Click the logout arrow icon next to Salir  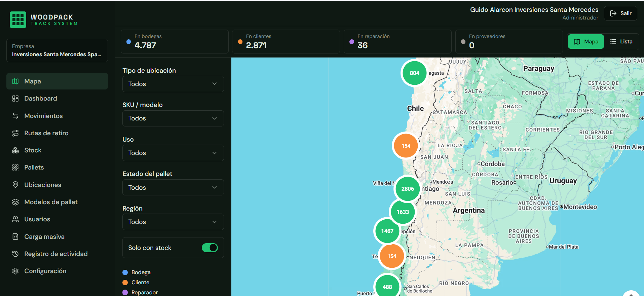coord(613,13)
